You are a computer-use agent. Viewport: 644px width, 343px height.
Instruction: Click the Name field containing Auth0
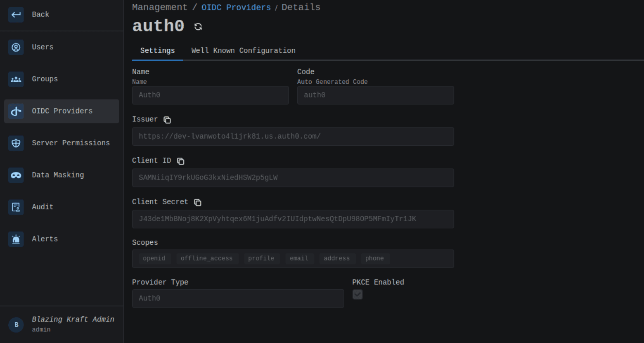[211, 95]
